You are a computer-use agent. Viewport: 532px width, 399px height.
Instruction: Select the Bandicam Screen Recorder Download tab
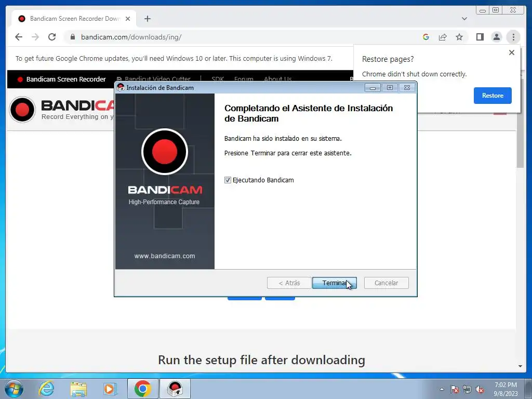pos(74,19)
